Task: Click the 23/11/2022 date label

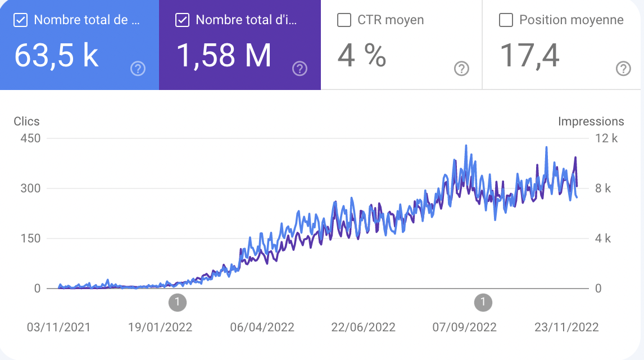Action: [x=567, y=327]
